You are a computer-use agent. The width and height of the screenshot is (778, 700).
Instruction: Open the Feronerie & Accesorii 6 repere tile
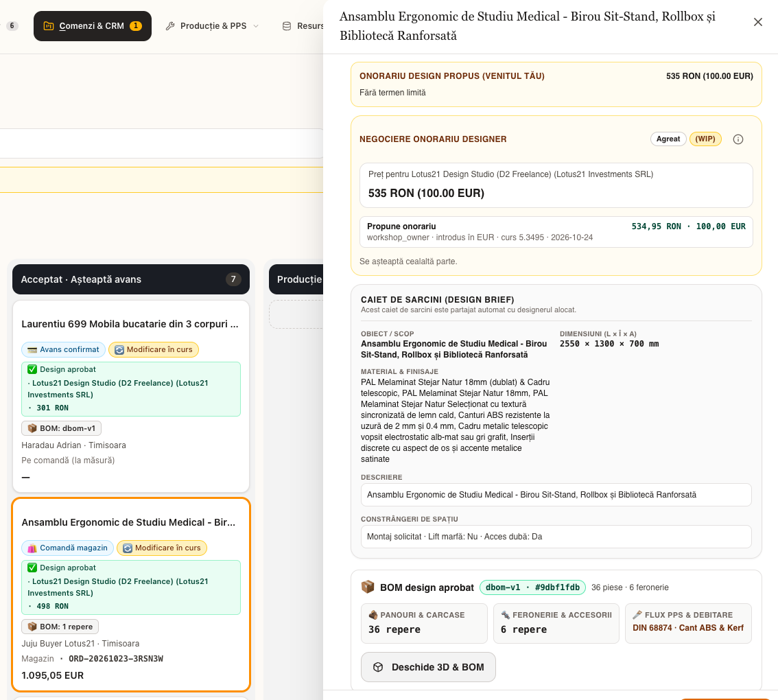(x=556, y=623)
